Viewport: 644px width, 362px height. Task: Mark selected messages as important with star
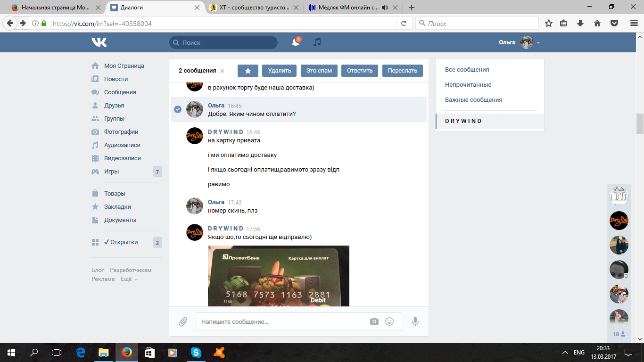click(248, 71)
